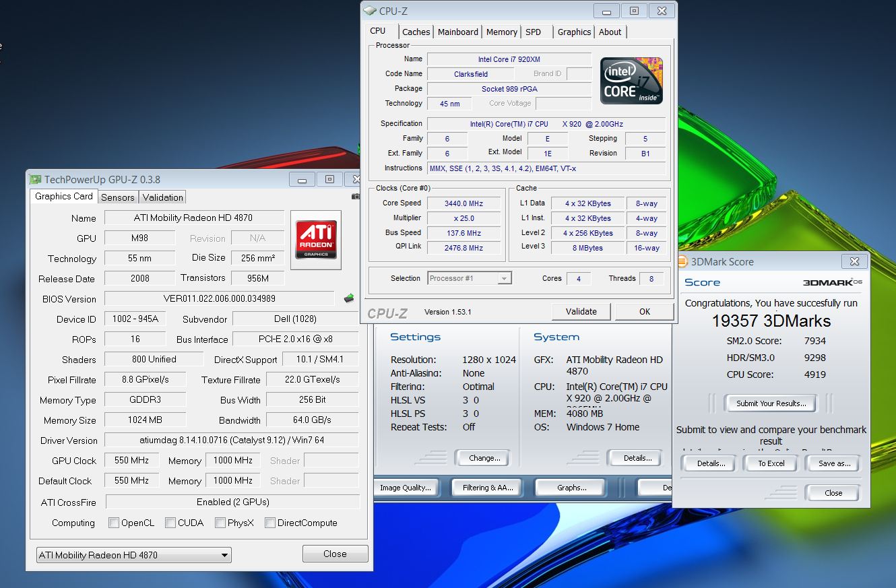
Task: Click the GPU-Z screenshot camera icon
Action: tap(356, 197)
